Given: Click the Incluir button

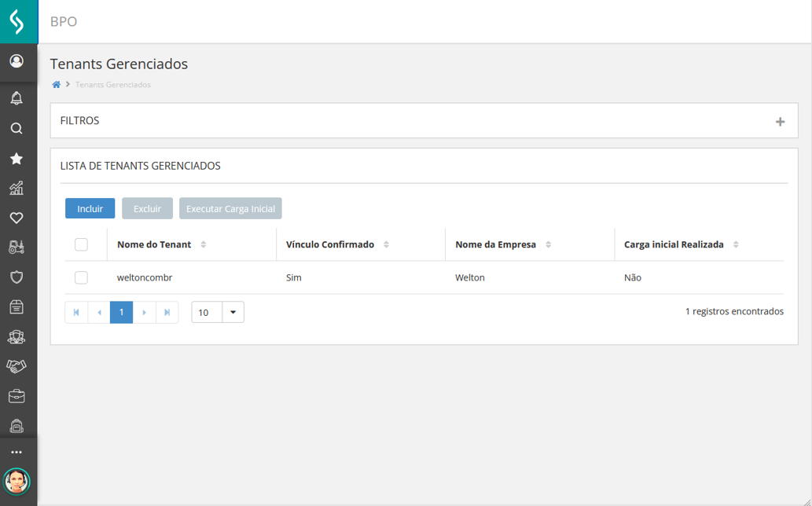Looking at the screenshot, I should (x=90, y=209).
